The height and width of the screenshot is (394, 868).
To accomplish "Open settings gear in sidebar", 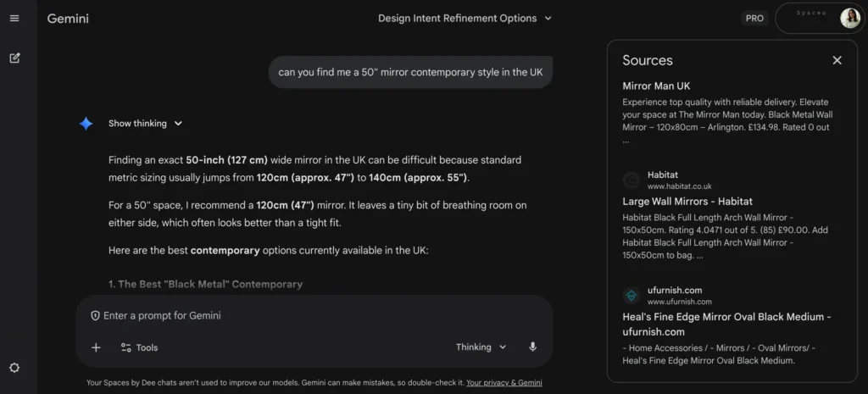I will (x=14, y=368).
